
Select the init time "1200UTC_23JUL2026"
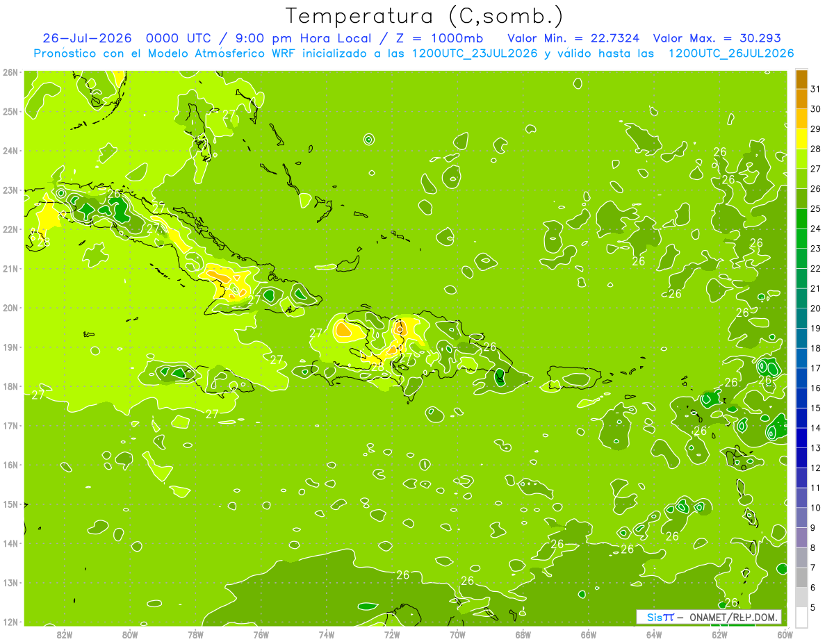tap(475, 53)
